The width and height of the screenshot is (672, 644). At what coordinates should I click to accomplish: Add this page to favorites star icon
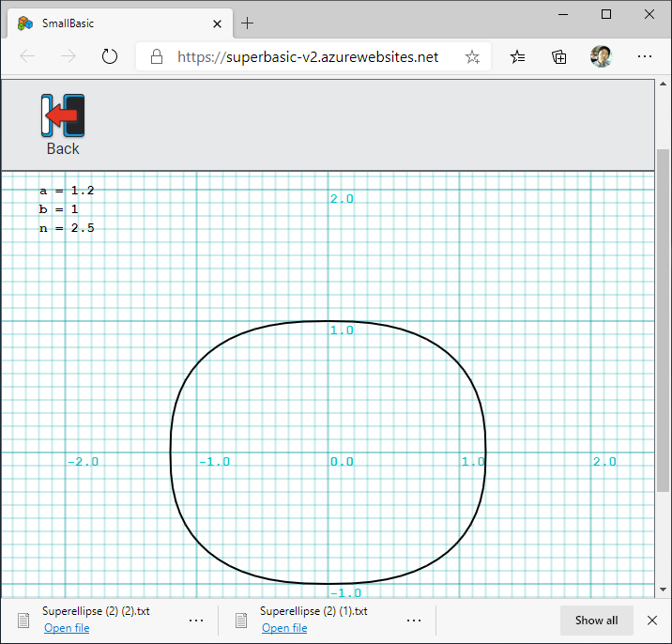click(472, 56)
